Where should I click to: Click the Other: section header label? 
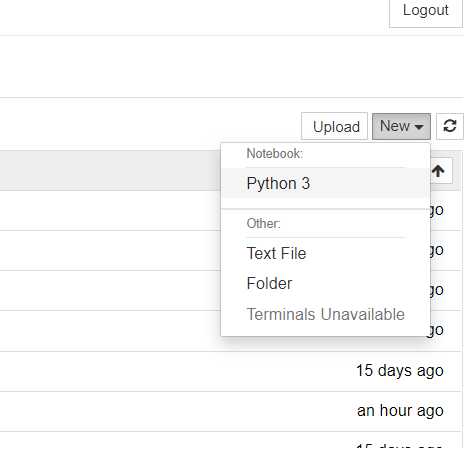263,223
